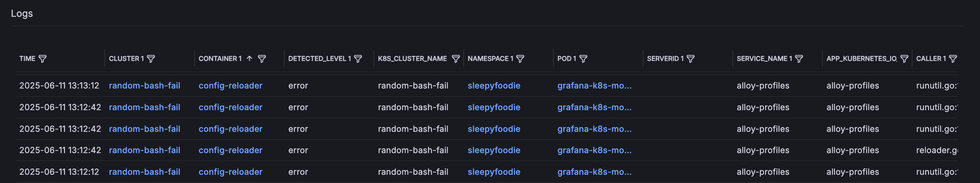Viewport: 980px width, 183px height.
Task: Click grafana-k8s-mo... pod link in fourth row
Action: coord(594,150)
